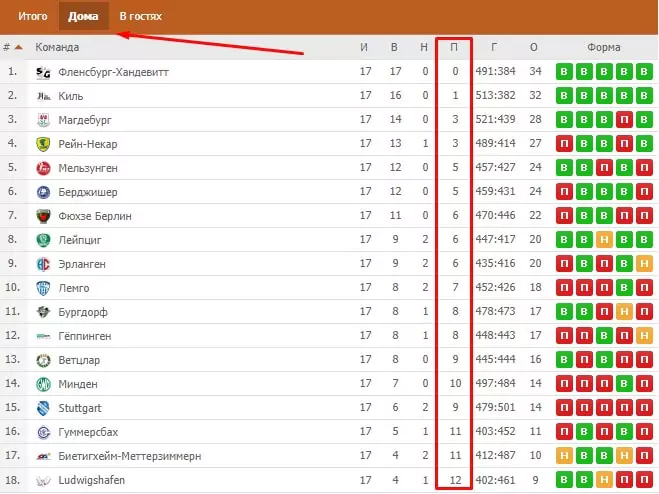This screenshot has width=659, height=494.
Task: Sort by Г column header
Action: click(494, 47)
